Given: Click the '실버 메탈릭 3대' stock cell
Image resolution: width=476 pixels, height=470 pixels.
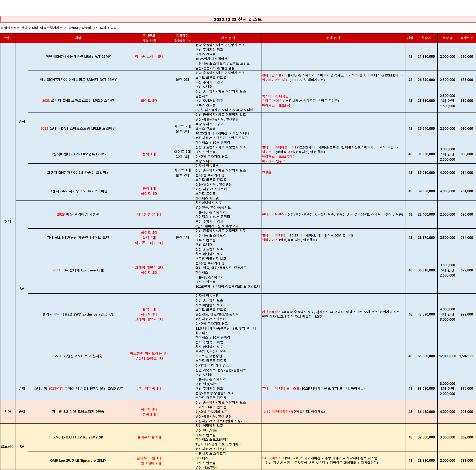Looking at the screenshot, I should click(149, 389).
